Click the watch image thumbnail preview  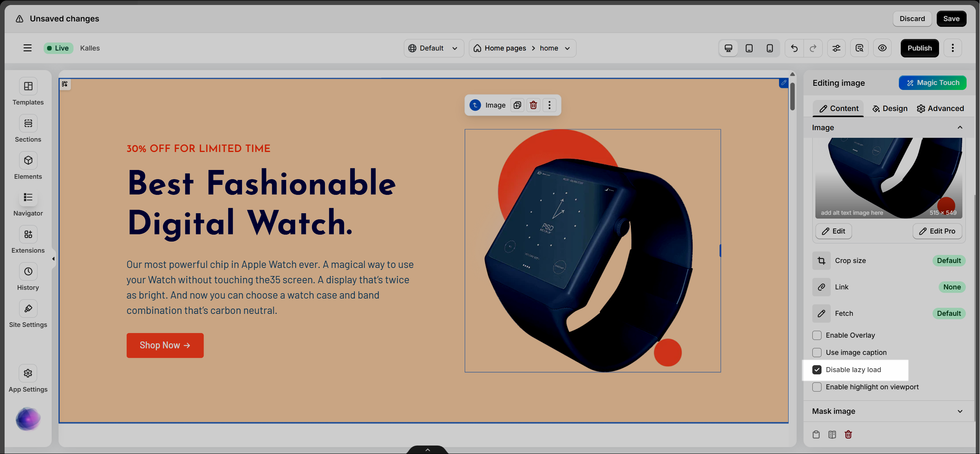pyautogui.click(x=888, y=178)
